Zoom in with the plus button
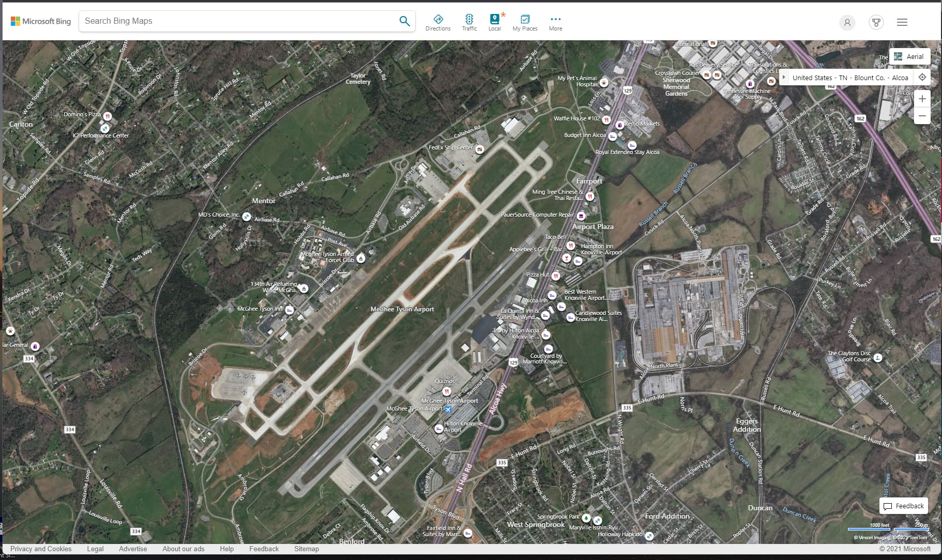Viewport: 942px width, 560px height. [922, 99]
